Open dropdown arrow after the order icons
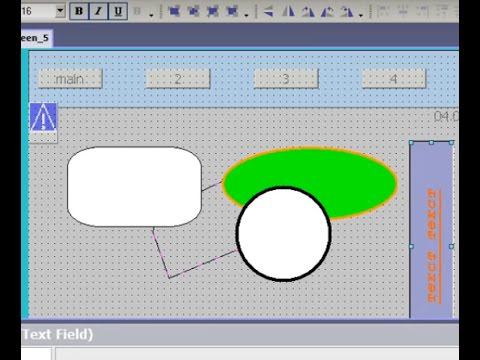480x360 pixels. tap(246, 15)
